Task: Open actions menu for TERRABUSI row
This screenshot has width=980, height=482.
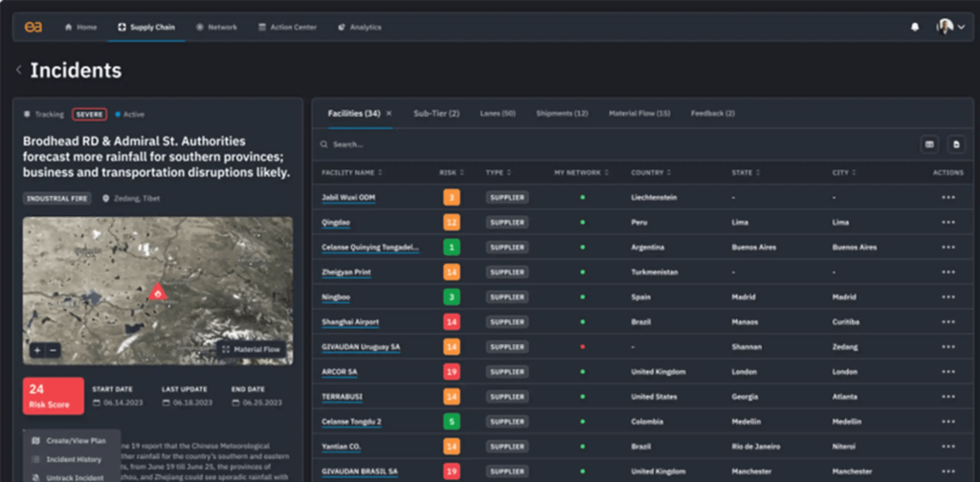Action: coord(948,397)
